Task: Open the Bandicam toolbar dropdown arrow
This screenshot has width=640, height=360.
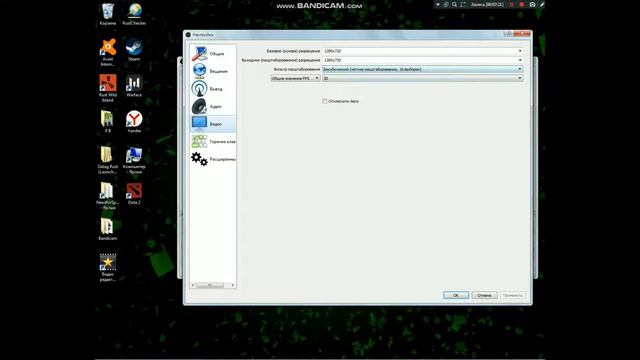Action: 438,4
